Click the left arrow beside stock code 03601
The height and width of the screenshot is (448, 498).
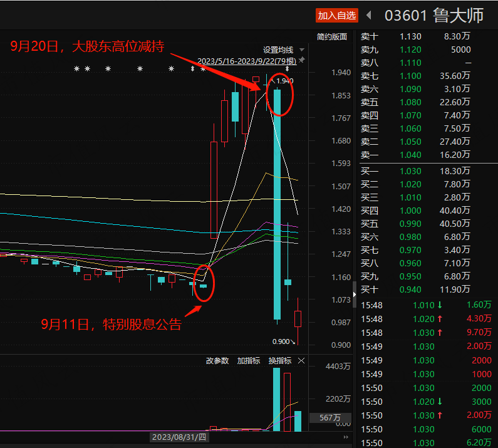point(369,15)
